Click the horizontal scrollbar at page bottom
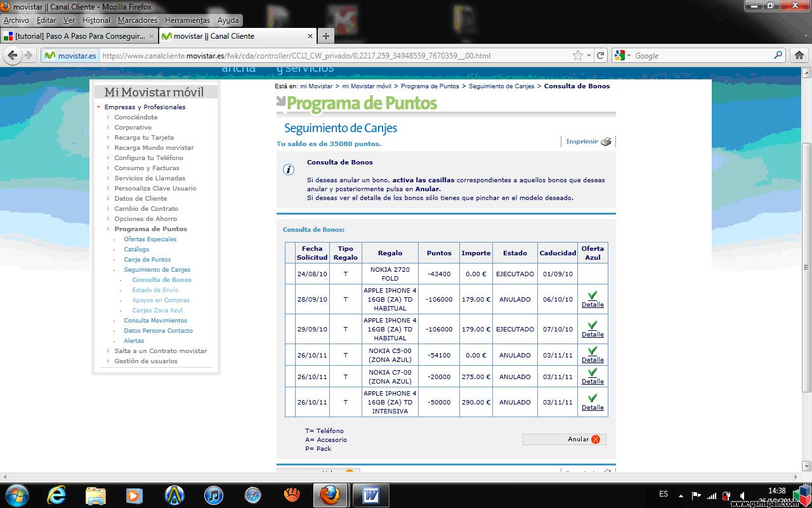The height and width of the screenshot is (508, 812). coord(401,476)
